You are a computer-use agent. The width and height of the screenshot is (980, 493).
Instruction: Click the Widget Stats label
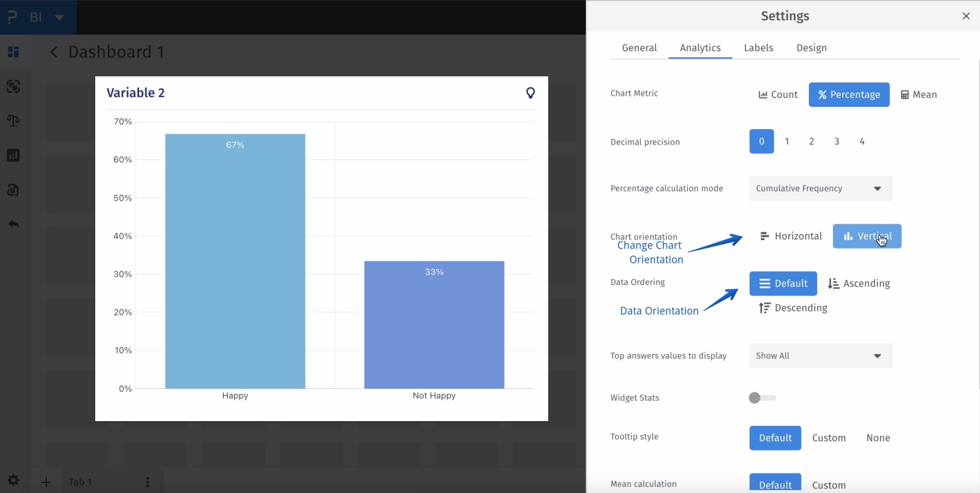[635, 398]
